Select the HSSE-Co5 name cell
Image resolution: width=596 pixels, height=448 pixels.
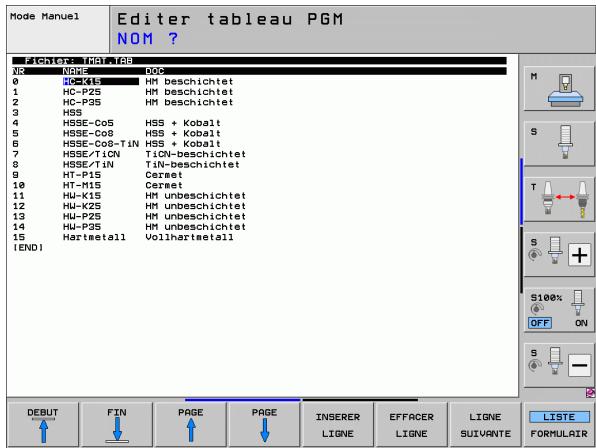88,123
